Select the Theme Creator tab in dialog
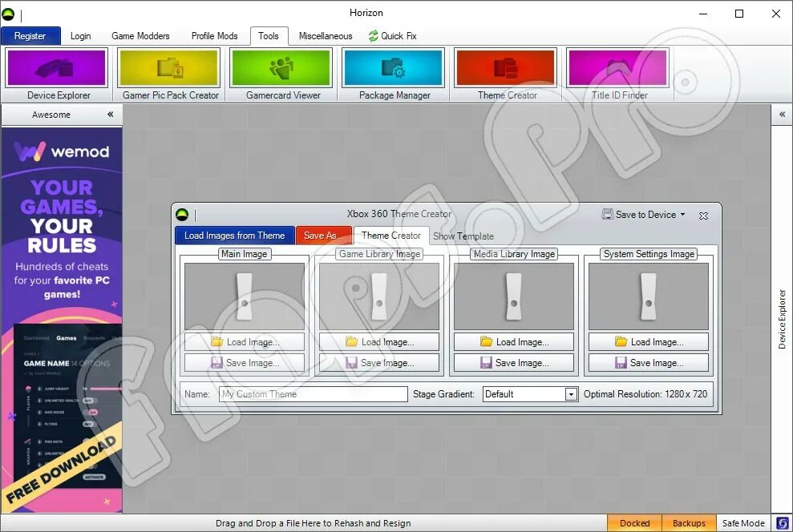The width and height of the screenshot is (793, 532). [x=391, y=236]
